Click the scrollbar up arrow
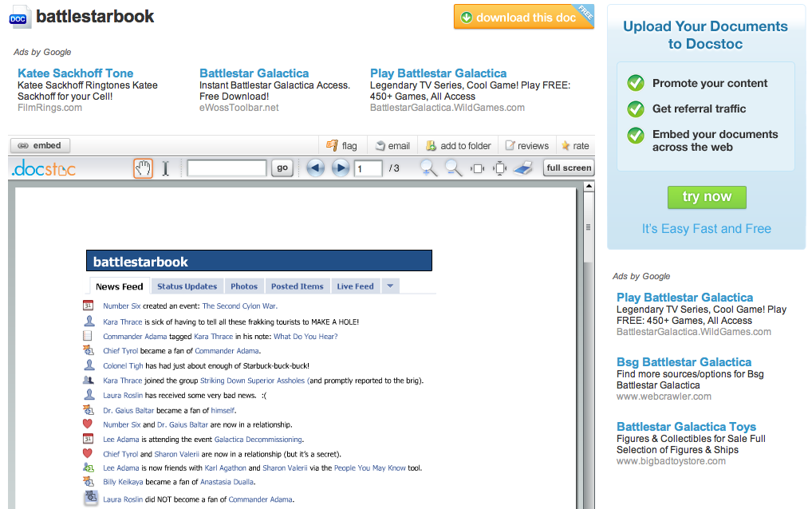The height and width of the screenshot is (509, 812). tap(589, 187)
